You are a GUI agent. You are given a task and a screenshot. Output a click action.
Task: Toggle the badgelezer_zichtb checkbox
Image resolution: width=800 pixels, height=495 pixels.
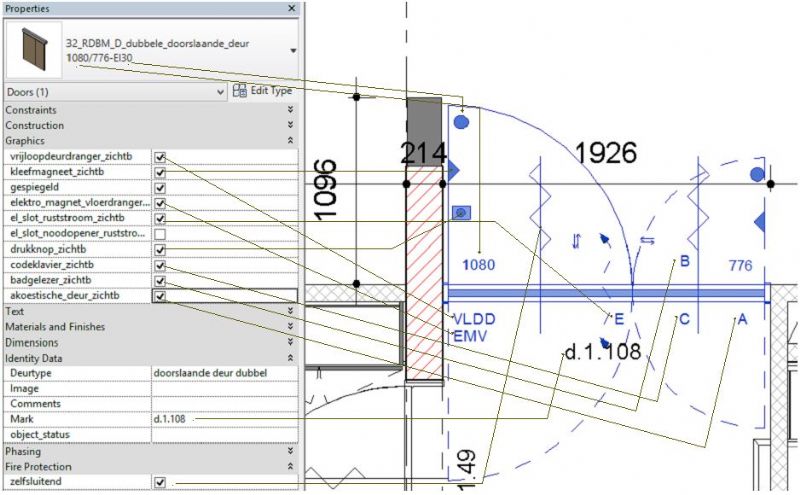tap(160, 281)
